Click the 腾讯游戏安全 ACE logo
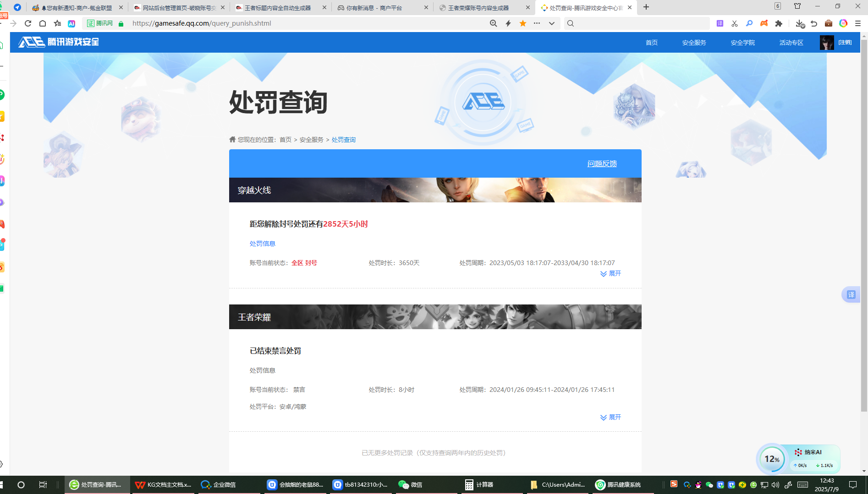 pos(59,42)
